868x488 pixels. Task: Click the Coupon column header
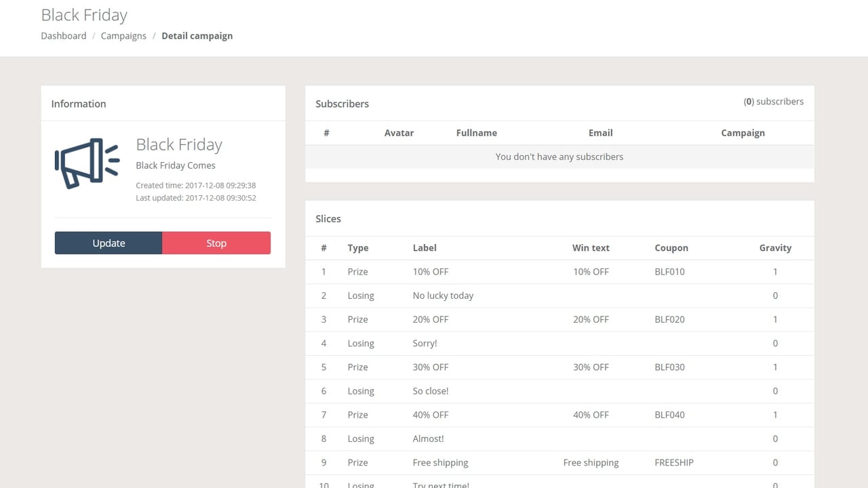(671, 248)
